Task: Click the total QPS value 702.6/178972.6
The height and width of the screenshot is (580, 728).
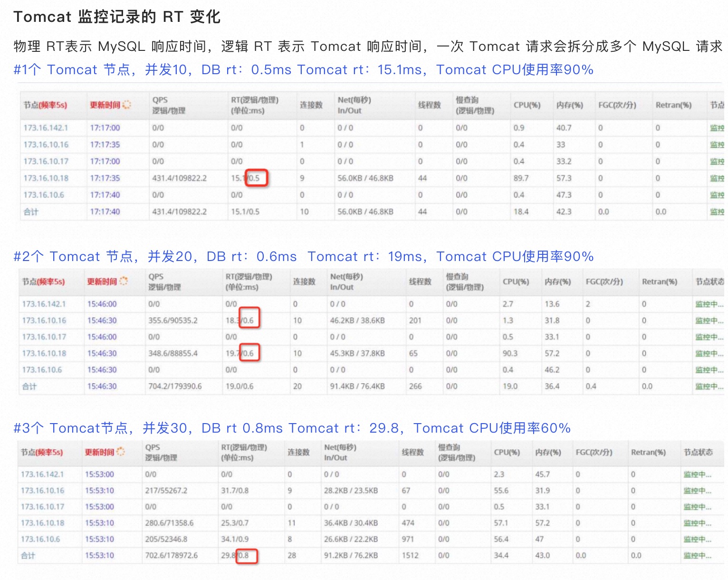Action: (x=172, y=555)
